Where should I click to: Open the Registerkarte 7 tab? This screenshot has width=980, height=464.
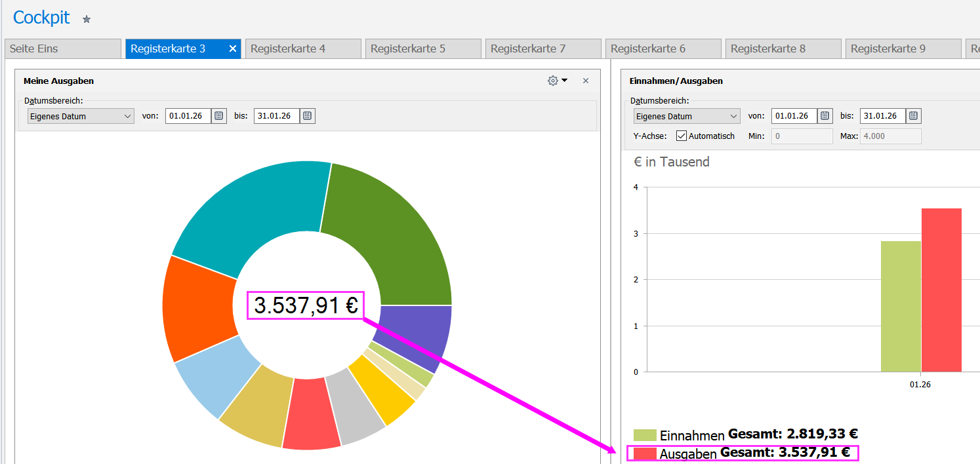click(x=542, y=48)
